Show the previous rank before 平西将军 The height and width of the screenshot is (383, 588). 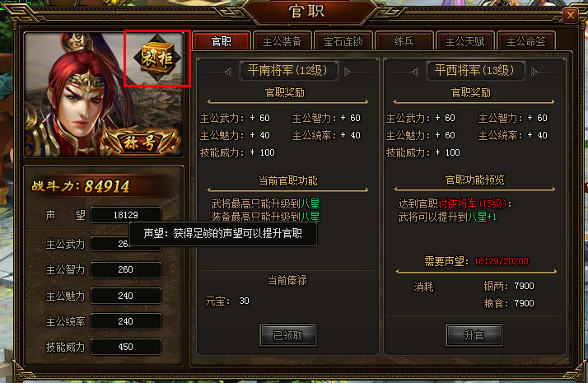(x=415, y=72)
